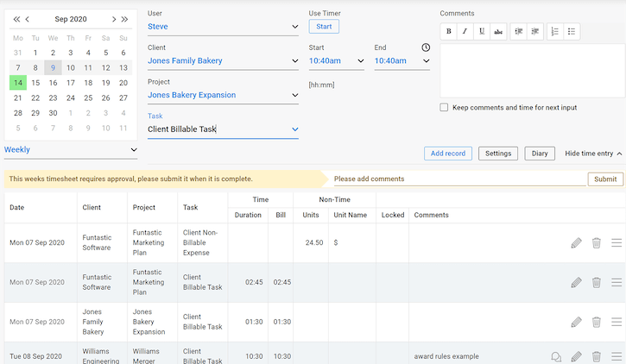Insert bulleted list in Comments
The height and width of the screenshot is (364, 626).
click(572, 32)
